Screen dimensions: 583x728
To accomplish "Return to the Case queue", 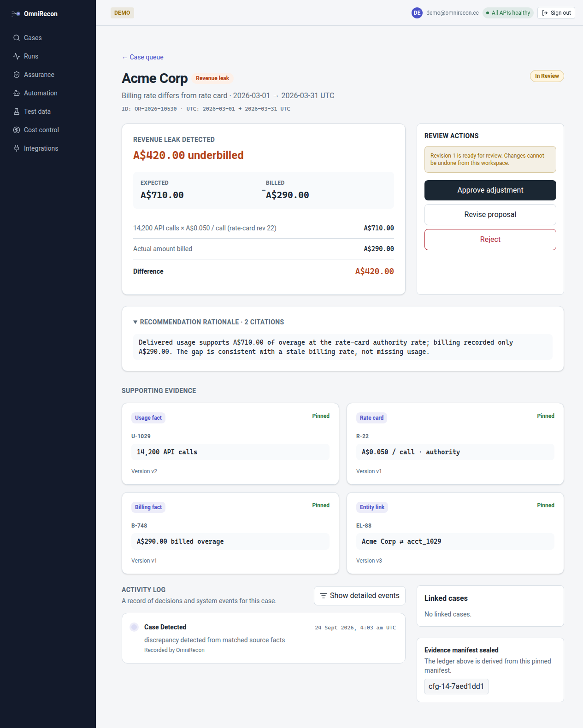I will point(143,57).
